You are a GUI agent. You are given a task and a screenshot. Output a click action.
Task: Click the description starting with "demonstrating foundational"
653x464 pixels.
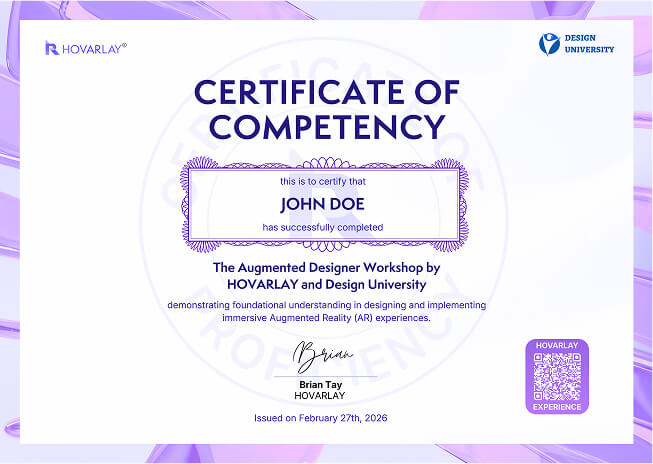(x=326, y=304)
